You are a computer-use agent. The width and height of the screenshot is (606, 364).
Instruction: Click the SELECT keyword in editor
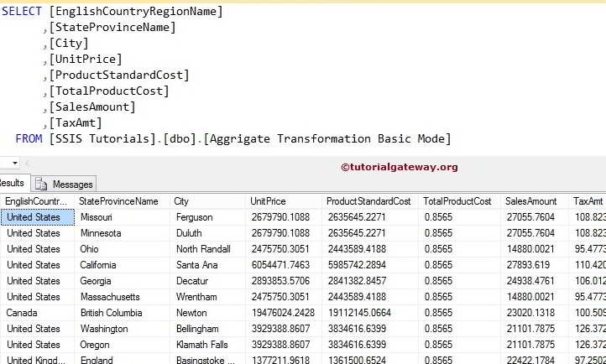point(21,11)
